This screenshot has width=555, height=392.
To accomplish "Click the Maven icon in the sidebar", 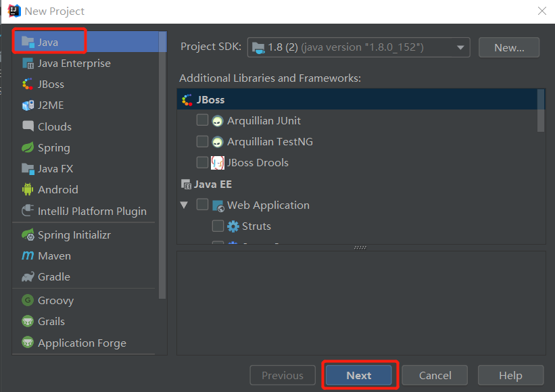I will 28,255.
